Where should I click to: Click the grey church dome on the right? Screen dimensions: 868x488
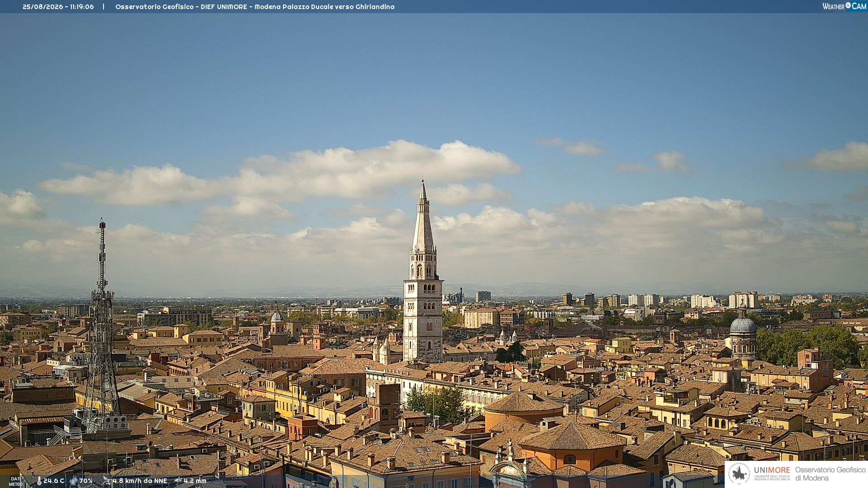743,324
